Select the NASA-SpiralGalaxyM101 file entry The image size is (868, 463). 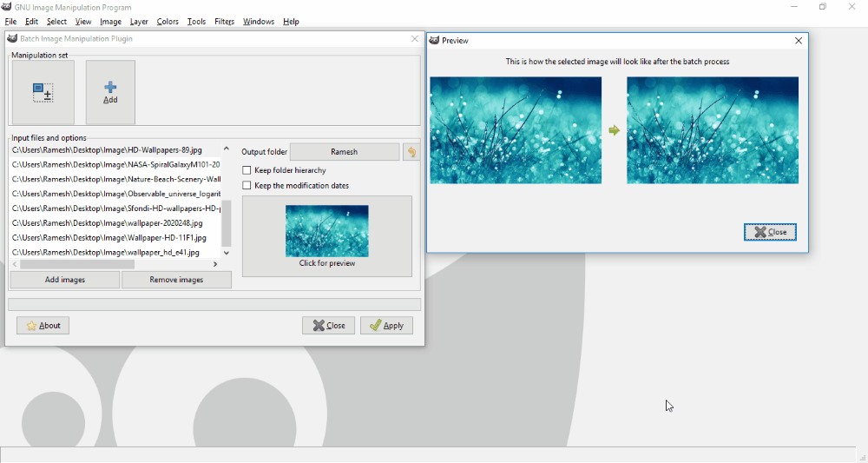115,164
